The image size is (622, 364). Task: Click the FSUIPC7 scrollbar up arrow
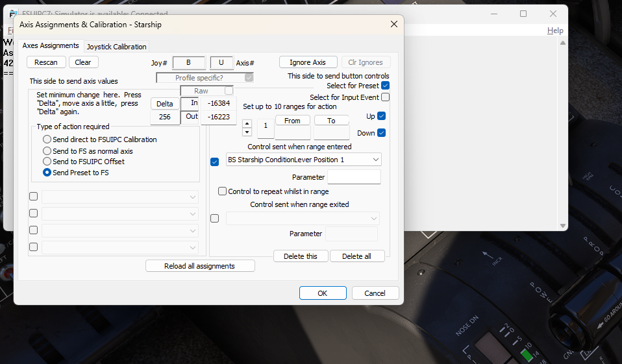(x=562, y=43)
